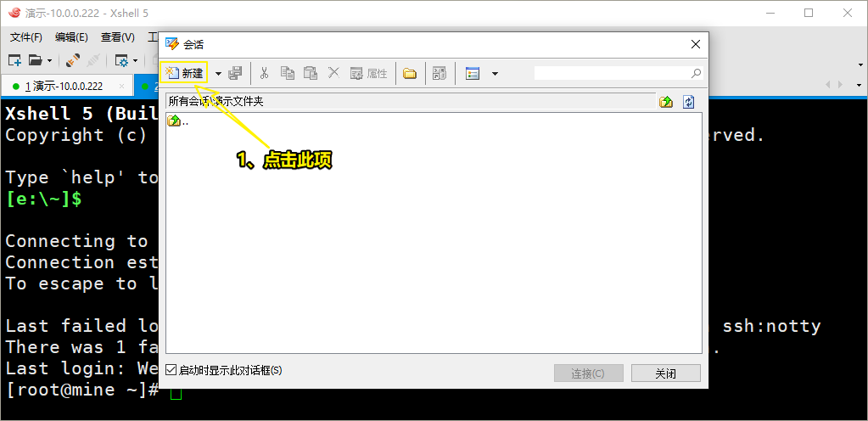Click the disconnect icon in Xshell toolbar
The image size is (868, 421).
(x=92, y=59)
